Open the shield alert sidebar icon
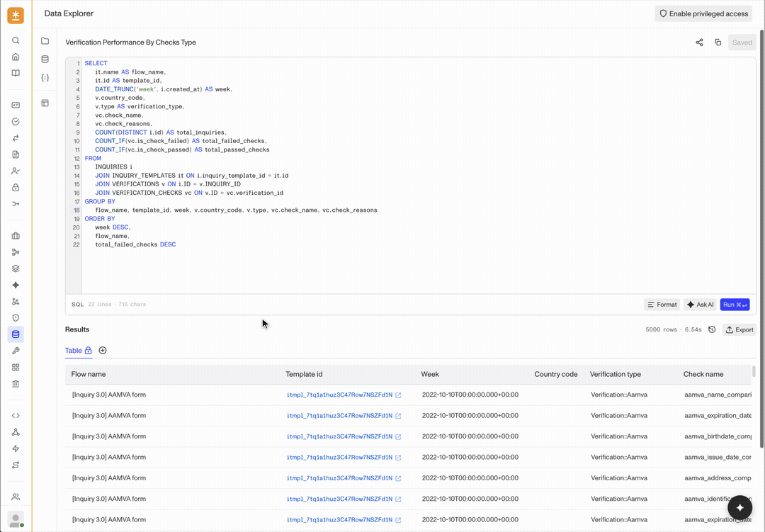Image resolution: width=765 pixels, height=532 pixels. point(16,318)
